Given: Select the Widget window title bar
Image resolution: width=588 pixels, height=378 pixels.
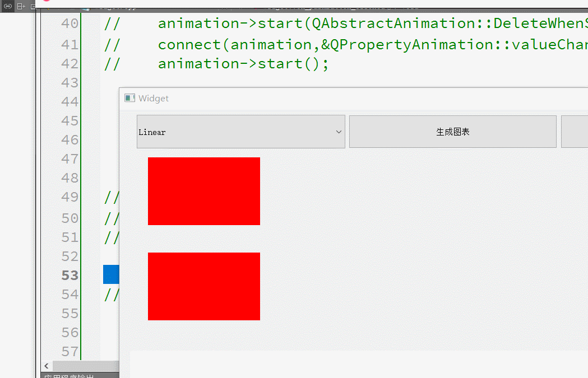Looking at the screenshot, I should click(280, 97).
